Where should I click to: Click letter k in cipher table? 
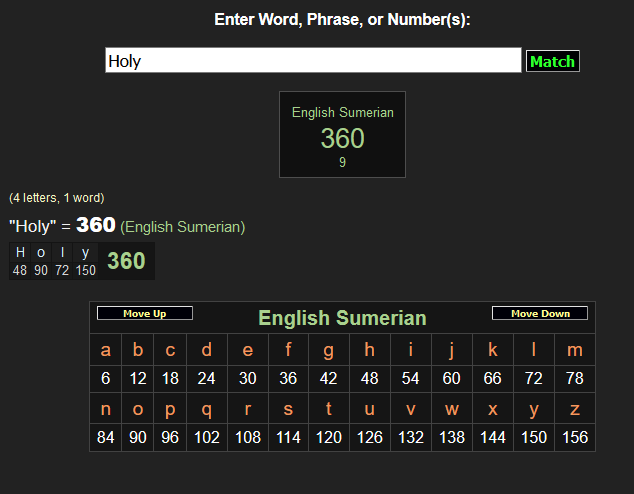pyautogui.click(x=492, y=350)
